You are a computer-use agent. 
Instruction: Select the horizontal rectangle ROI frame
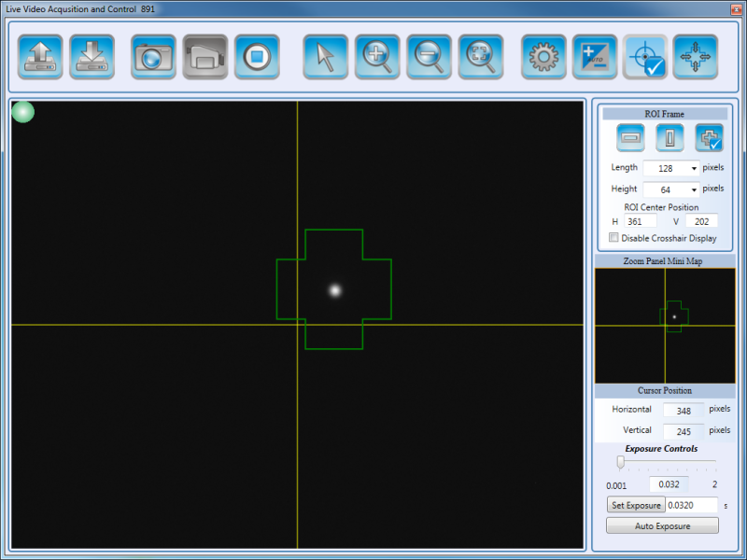pyautogui.click(x=630, y=138)
